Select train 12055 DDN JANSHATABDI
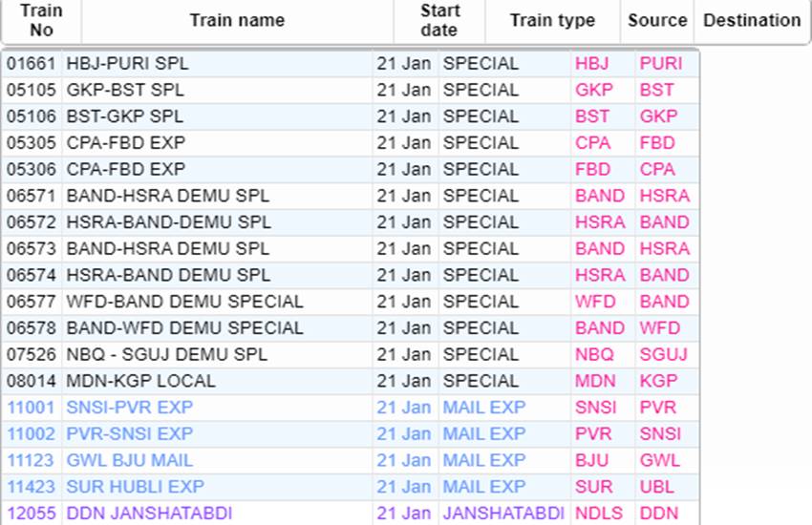This screenshot has width=812, height=525. point(350,514)
